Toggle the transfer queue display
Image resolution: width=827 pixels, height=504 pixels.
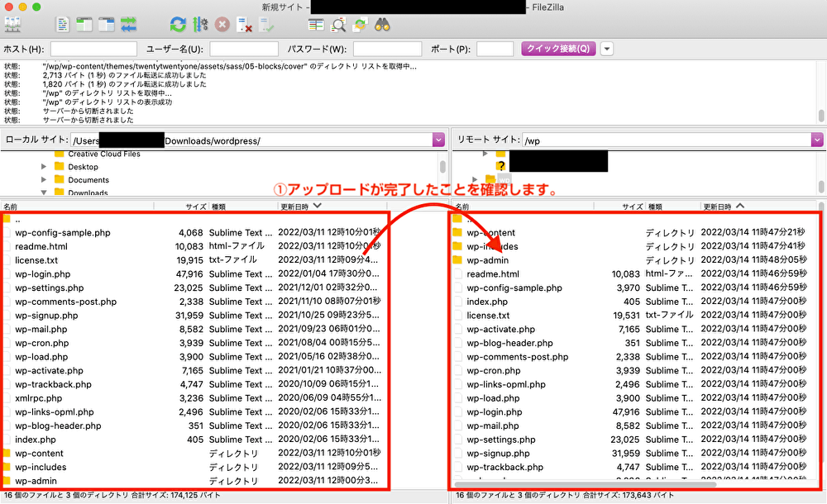pyautogui.click(x=129, y=25)
